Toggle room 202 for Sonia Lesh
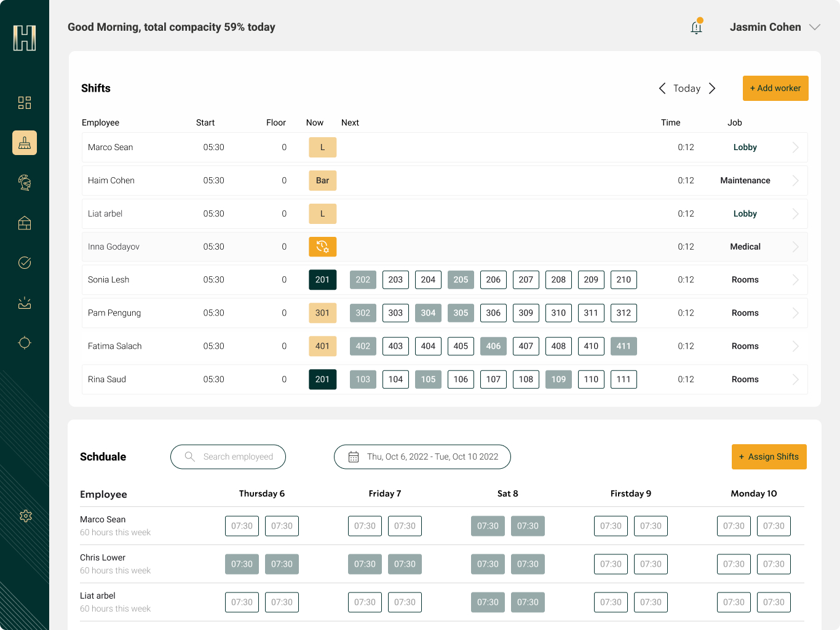 (x=363, y=280)
